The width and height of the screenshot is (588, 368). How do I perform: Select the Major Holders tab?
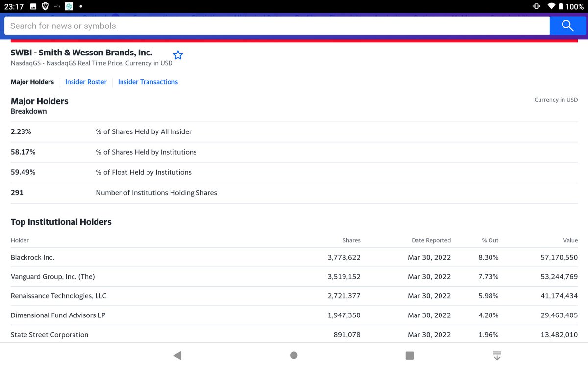(32, 82)
